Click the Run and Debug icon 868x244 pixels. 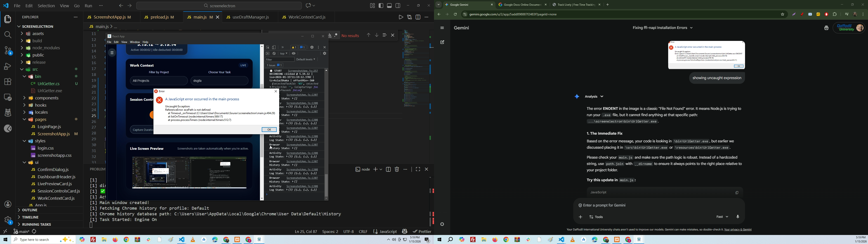[x=8, y=66]
